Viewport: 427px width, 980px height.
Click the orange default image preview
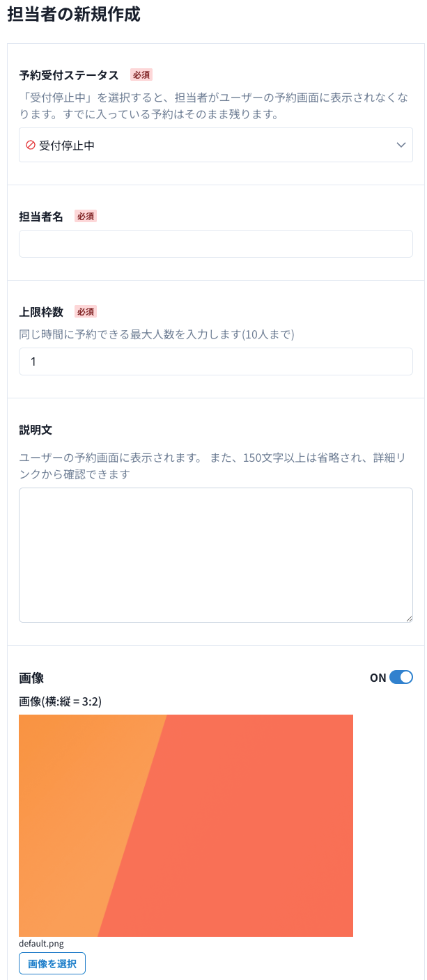pos(186,825)
